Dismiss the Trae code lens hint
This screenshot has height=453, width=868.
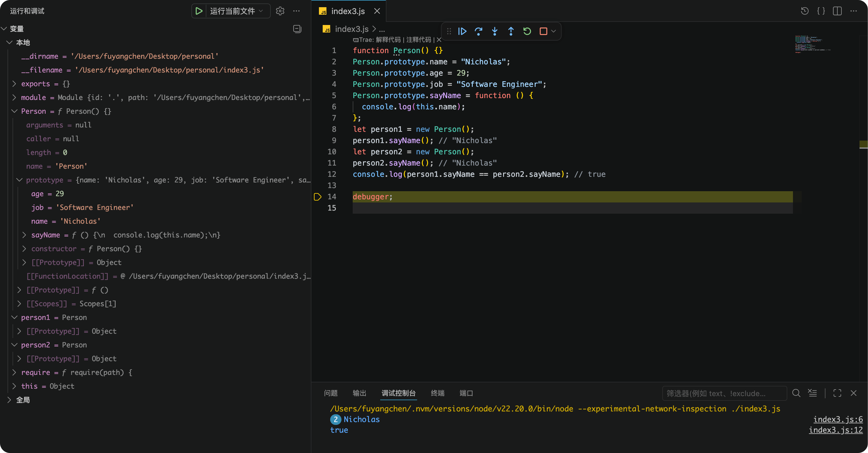pos(439,40)
